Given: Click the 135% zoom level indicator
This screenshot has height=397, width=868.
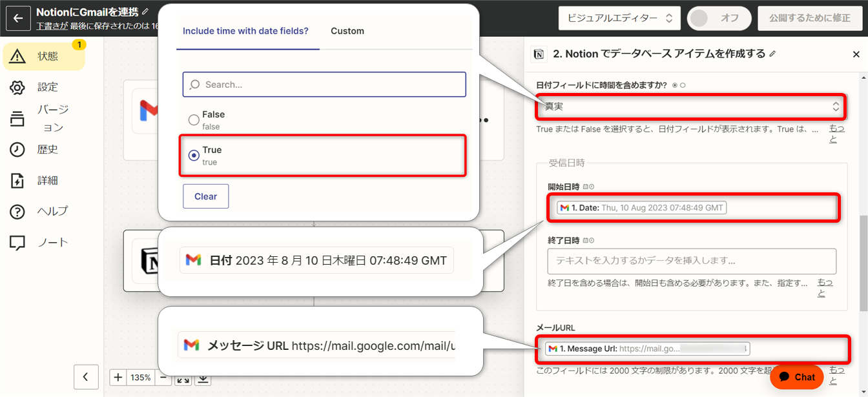Looking at the screenshot, I should [141, 377].
